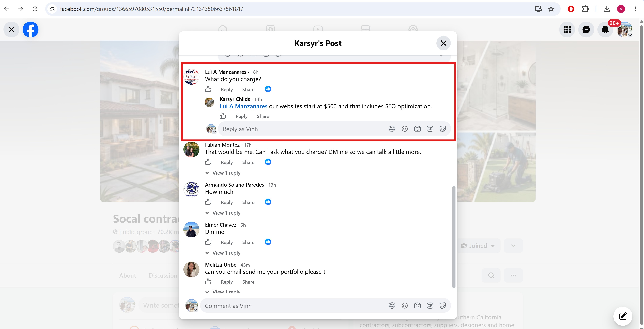The height and width of the screenshot is (329, 644).
Task: Attach photo in Reply as Vinh box
Action: [417, 129]
